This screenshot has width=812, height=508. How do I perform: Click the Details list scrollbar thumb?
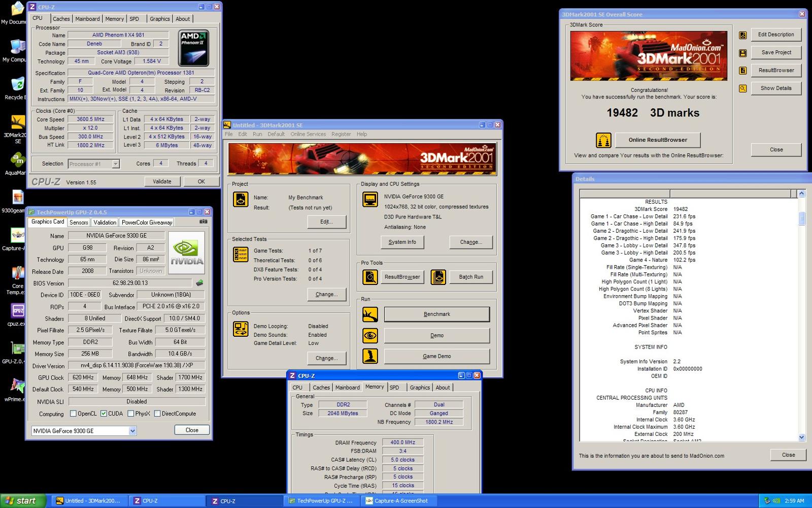pos(802,218)
